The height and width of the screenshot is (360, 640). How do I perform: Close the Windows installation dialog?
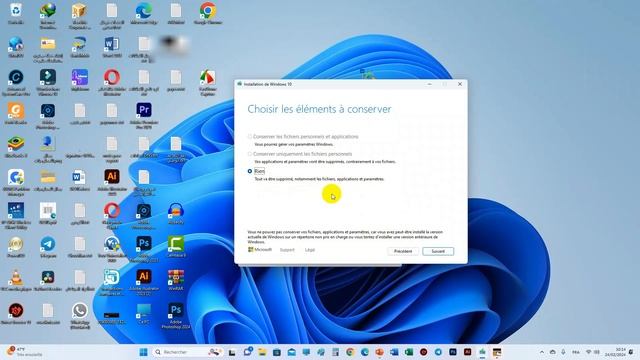tap(460, 84)
